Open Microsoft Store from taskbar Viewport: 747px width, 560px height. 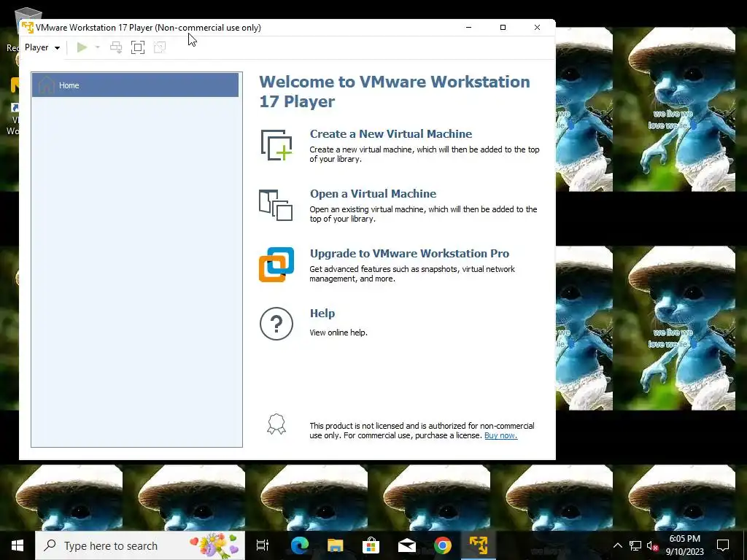click(x=371, y=545)
